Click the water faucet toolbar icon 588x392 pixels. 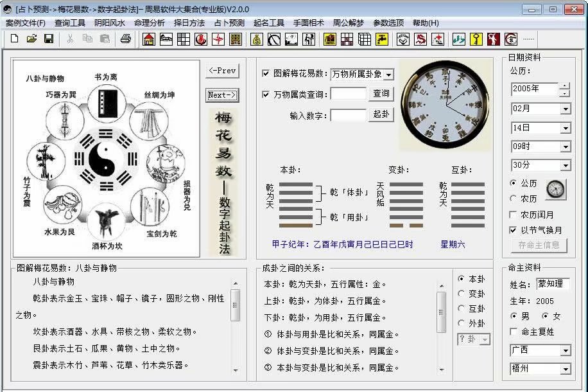381,39
